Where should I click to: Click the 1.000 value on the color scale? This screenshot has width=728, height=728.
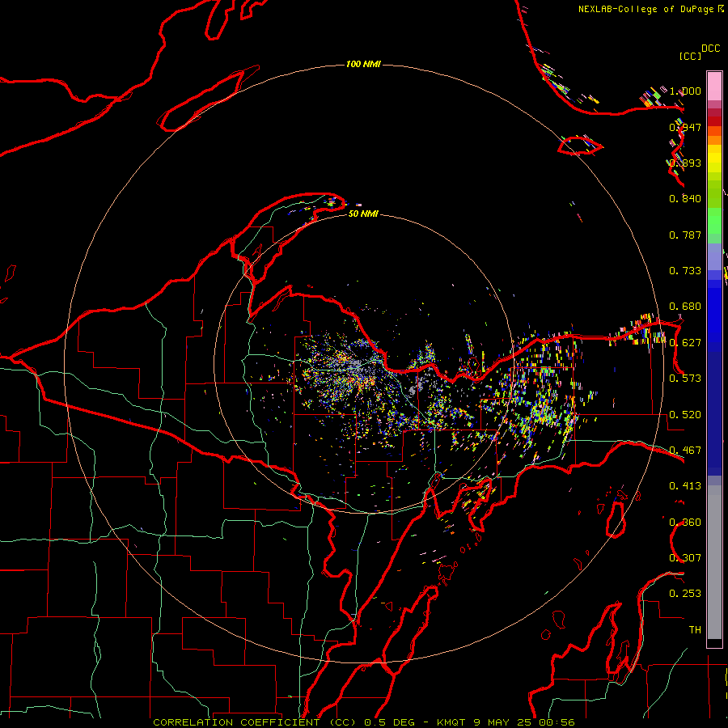[x=685, y=91]
